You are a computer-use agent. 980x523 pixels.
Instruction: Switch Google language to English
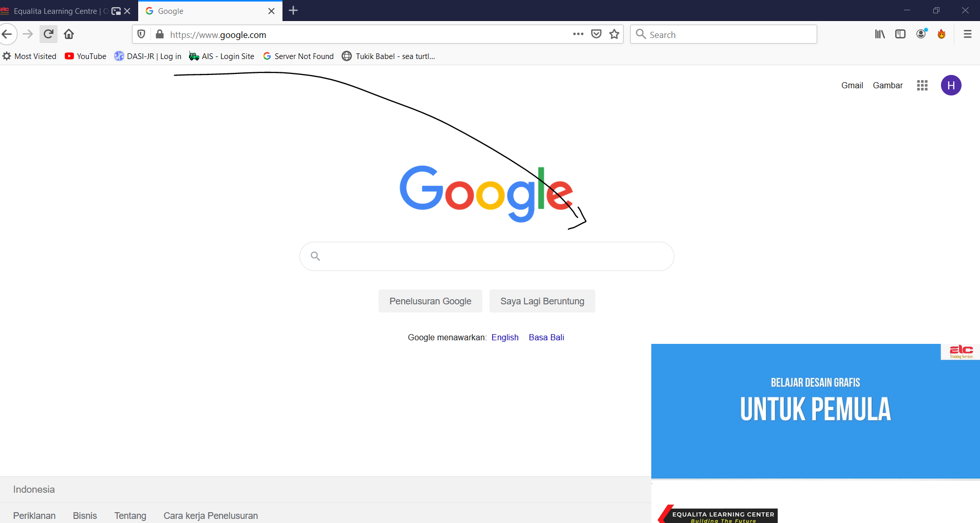505,337
